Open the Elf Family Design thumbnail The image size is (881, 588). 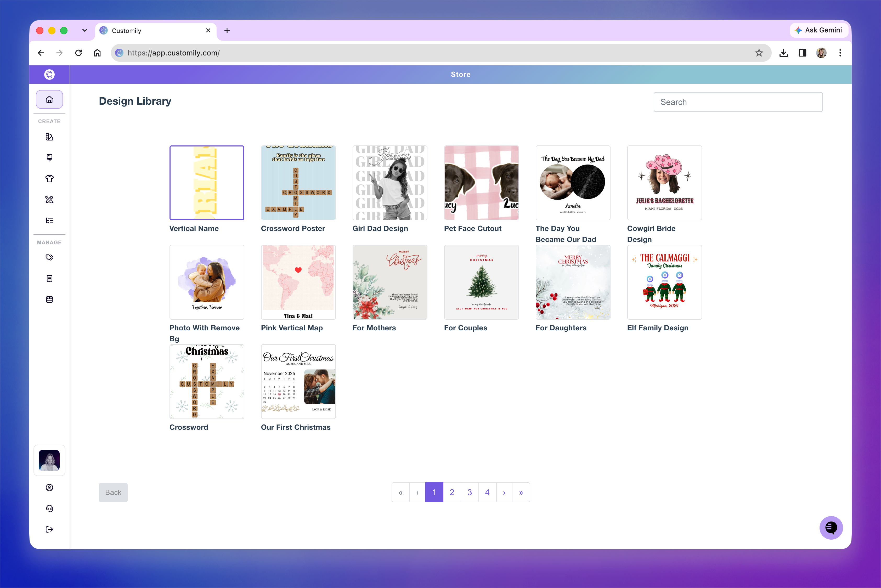(x=664, y=282)
